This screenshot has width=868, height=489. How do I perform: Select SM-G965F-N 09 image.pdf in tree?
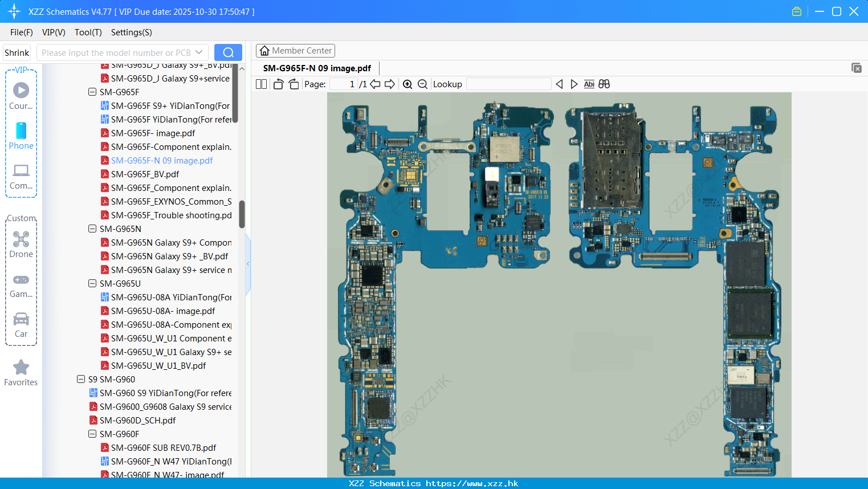pos(162,160)
